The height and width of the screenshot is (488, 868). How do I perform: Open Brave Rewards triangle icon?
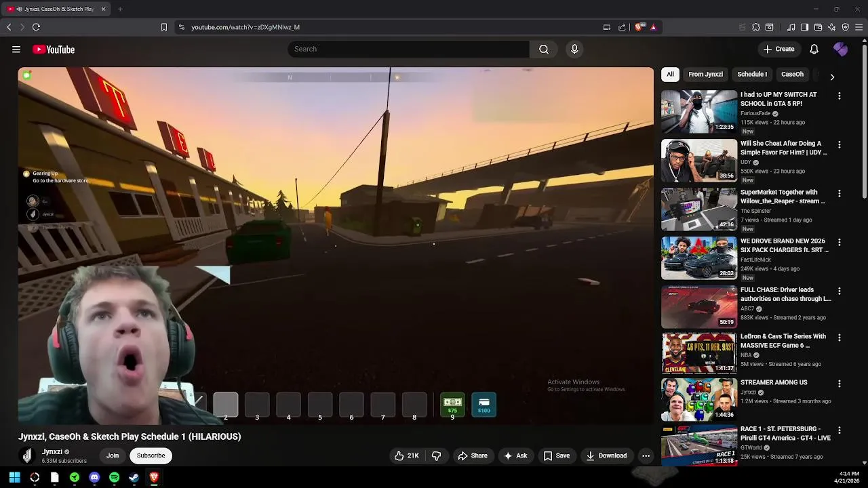[653, 27]
